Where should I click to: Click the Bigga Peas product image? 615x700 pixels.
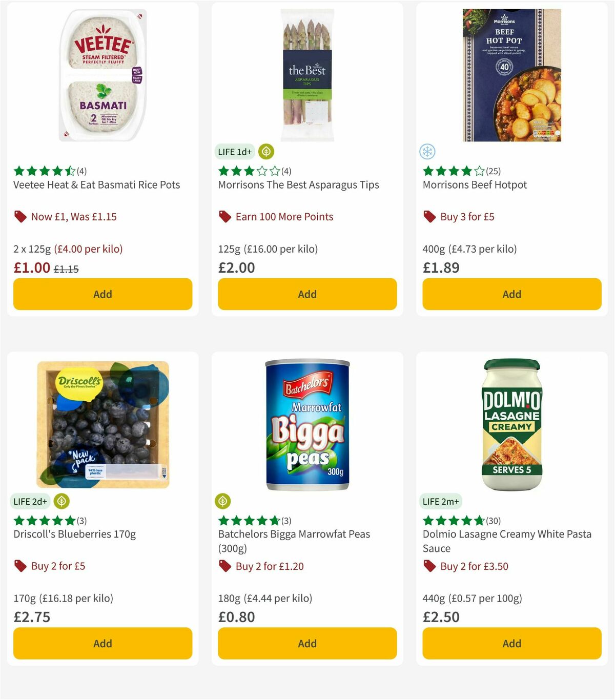coord(306,424)
